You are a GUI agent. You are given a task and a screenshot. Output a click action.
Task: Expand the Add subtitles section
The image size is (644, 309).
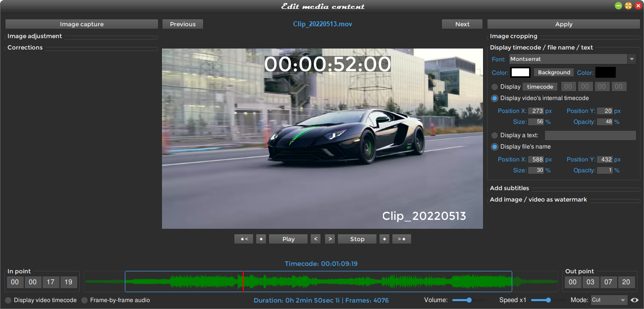509,188
